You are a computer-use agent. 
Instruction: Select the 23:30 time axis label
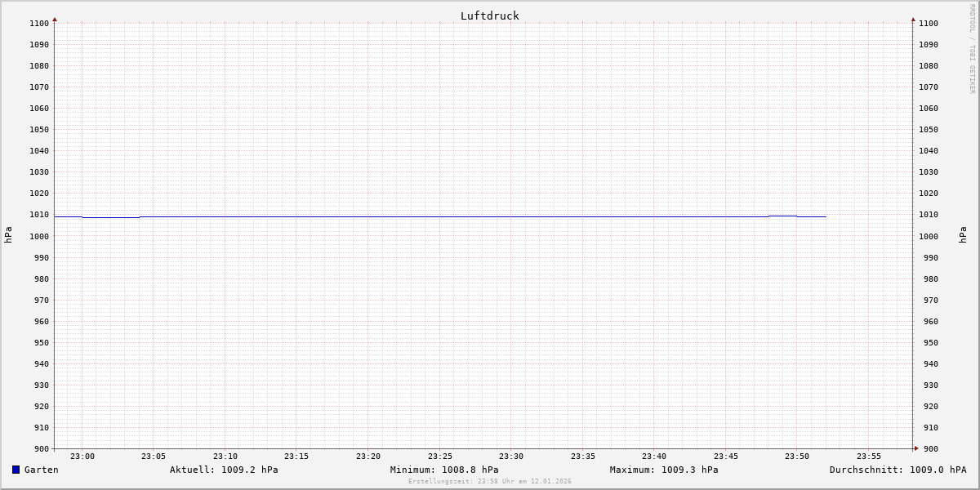point(511,457)
